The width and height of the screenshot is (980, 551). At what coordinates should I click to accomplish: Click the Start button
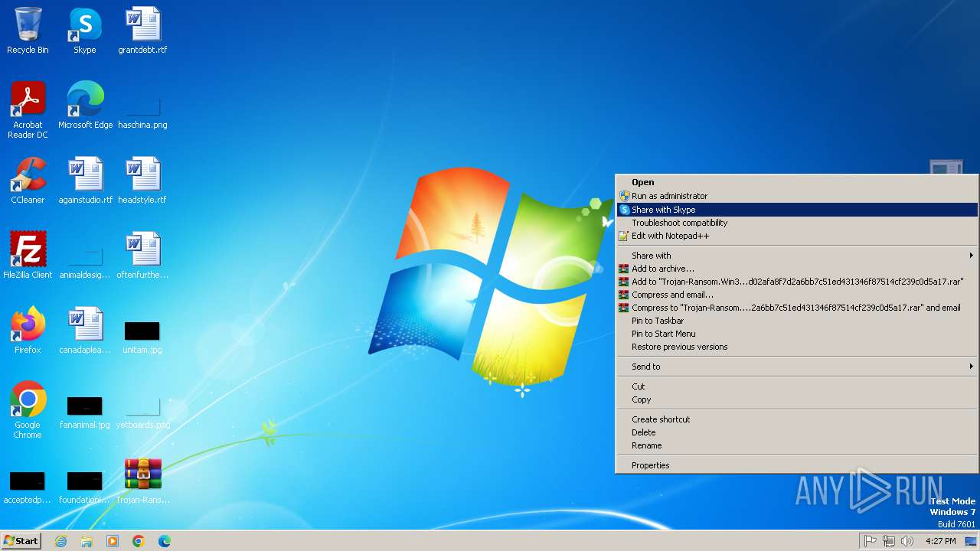pyautogui.click(x=21, y=541)
